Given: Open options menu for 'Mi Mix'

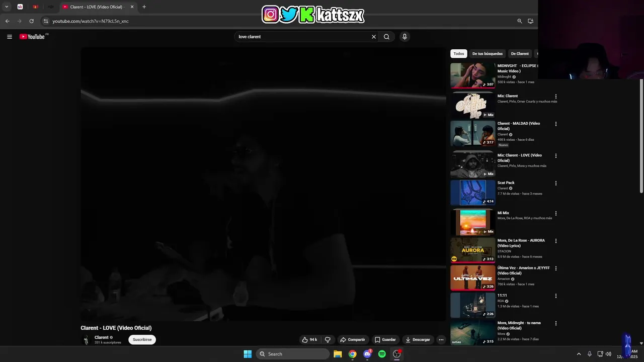Looking at the screenshot, I should (x=556, y=214).
